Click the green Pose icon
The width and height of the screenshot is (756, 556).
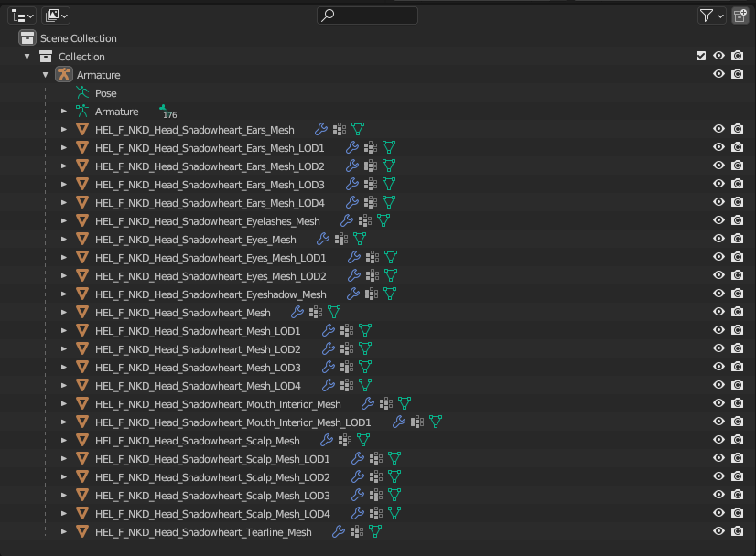pyautogui.click(x=82, y=92)
